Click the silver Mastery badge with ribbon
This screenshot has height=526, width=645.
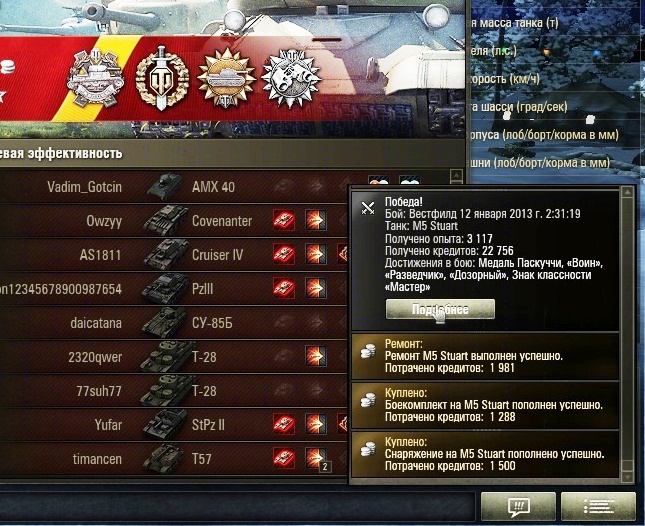95,78
